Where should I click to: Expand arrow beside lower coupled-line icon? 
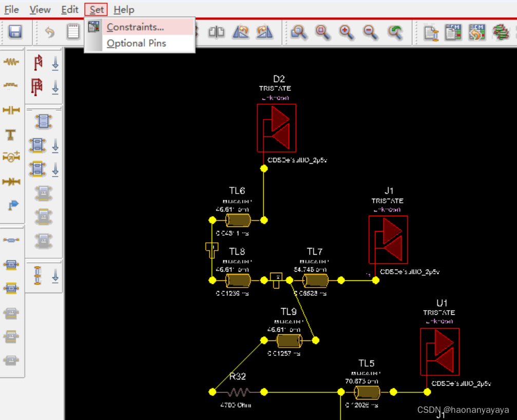[x=55, y=169]
